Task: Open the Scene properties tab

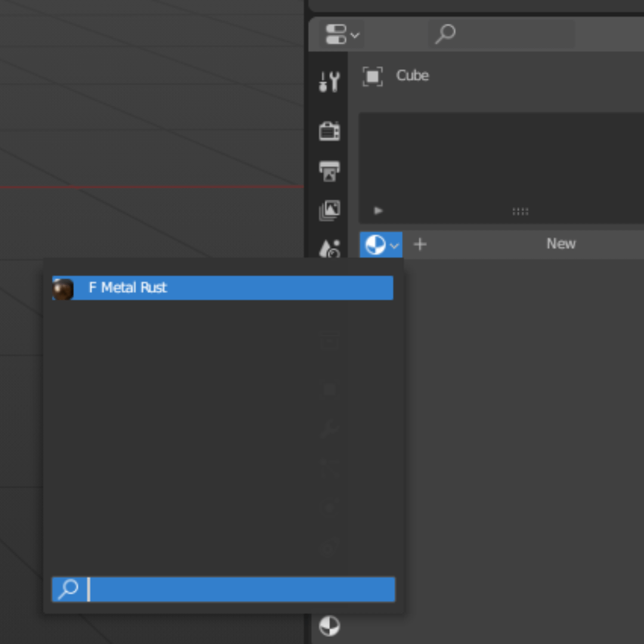Action: pos(329,247)
